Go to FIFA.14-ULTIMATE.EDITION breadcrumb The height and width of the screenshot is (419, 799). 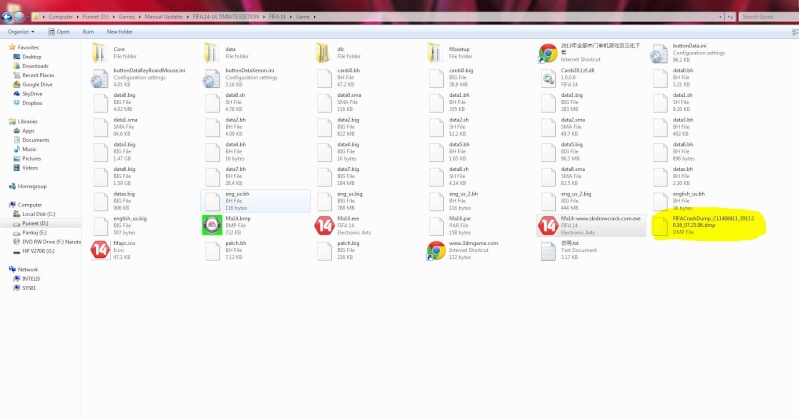pos(226,17)
